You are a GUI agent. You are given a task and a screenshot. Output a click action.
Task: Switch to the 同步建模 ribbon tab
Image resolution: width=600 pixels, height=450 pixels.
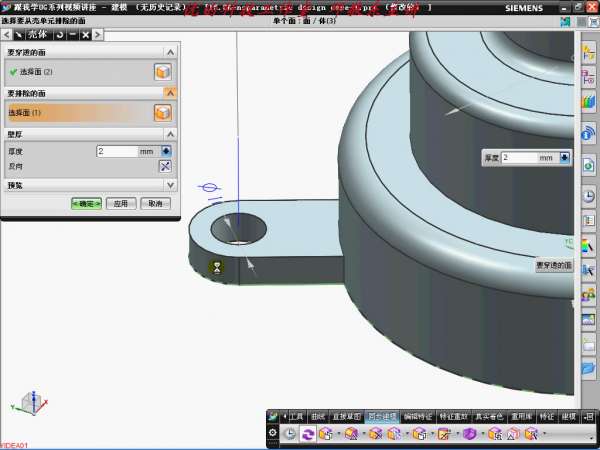click(382, 416)
